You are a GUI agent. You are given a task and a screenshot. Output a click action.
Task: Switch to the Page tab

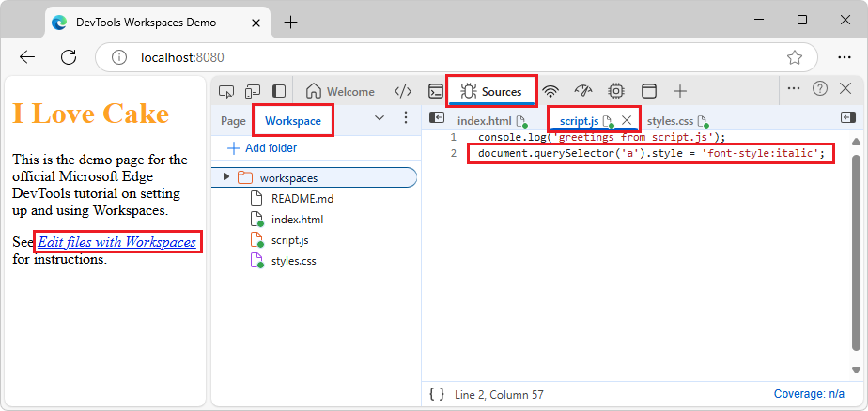click(233, 121)
